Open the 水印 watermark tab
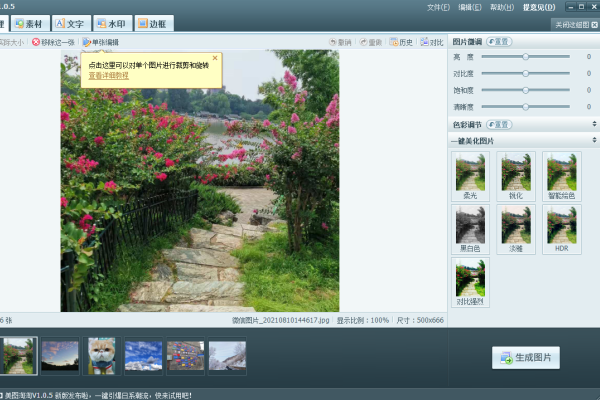 click(113, 24)
